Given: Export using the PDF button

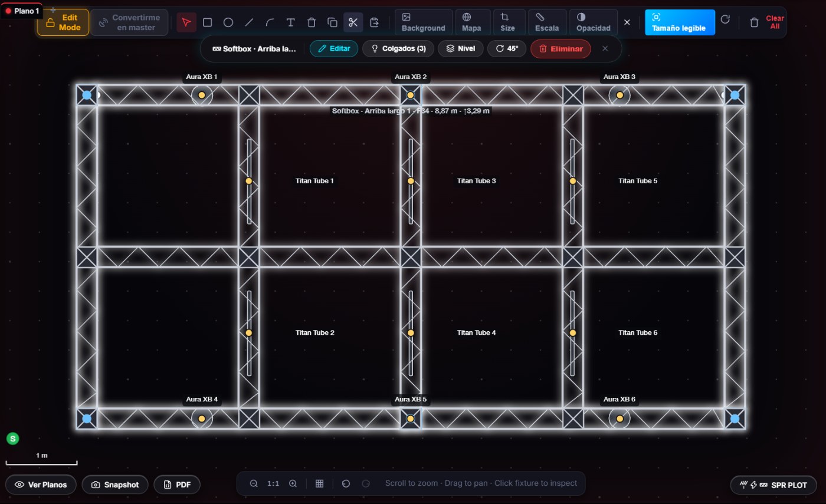Looking at the screenshot, I should tap(177, 485).
